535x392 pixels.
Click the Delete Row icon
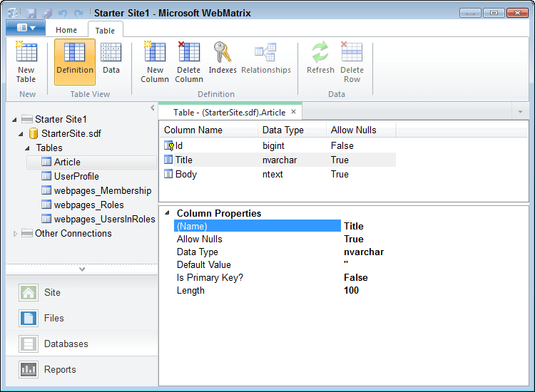[352, 52]
